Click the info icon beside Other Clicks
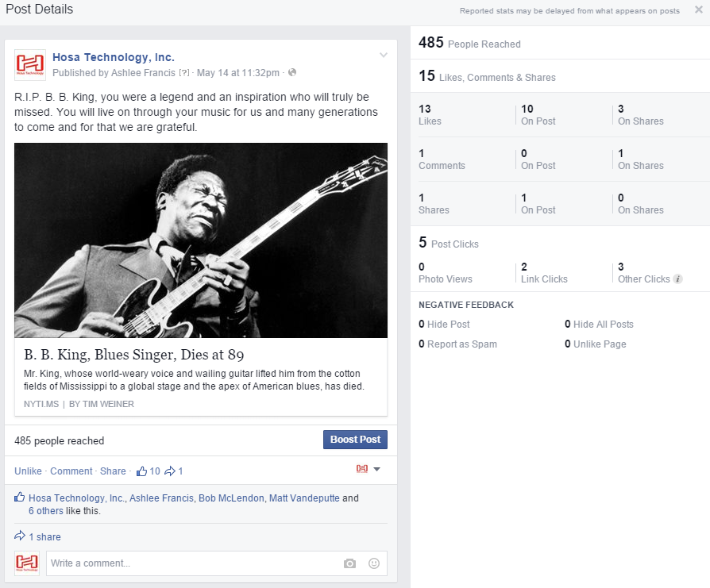The height and width of the screenshot is (588, 710). [677, 279]
